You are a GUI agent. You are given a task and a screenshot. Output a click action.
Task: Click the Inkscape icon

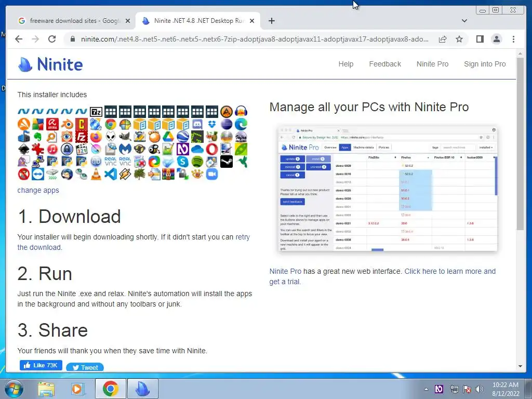[23, 149]
